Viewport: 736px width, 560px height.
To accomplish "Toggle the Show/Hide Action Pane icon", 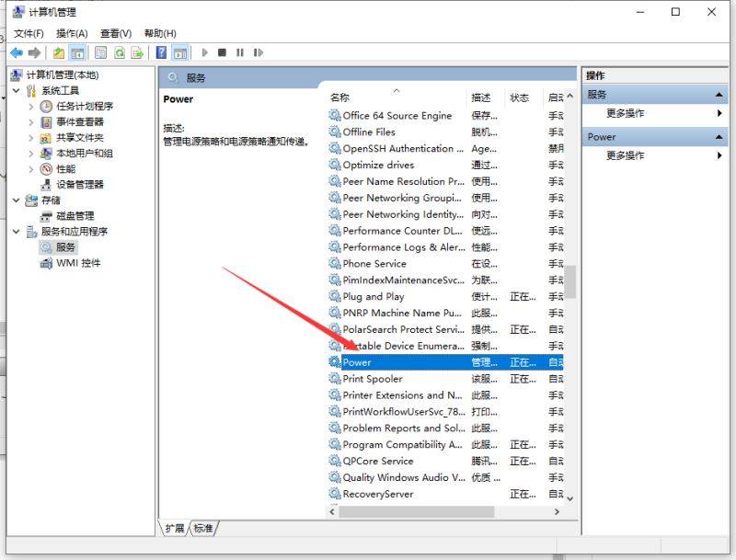I will 180,52.
